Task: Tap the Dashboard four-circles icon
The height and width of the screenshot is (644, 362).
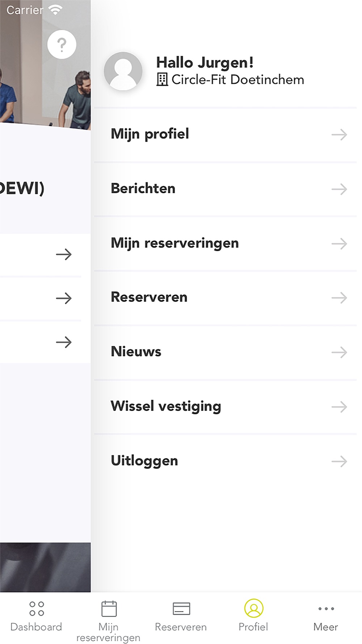Action: coord(37,609)
